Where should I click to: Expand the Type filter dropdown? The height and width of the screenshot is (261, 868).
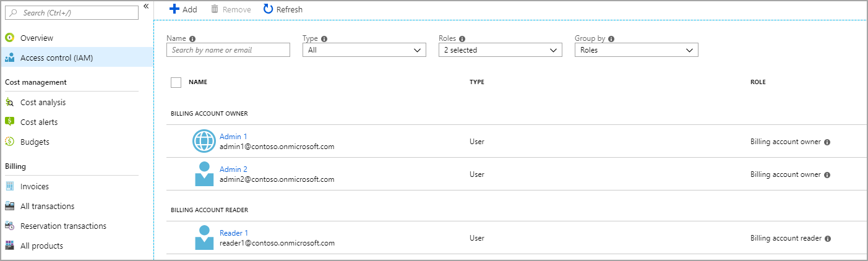pyautogui.click(x=364, y=50)
